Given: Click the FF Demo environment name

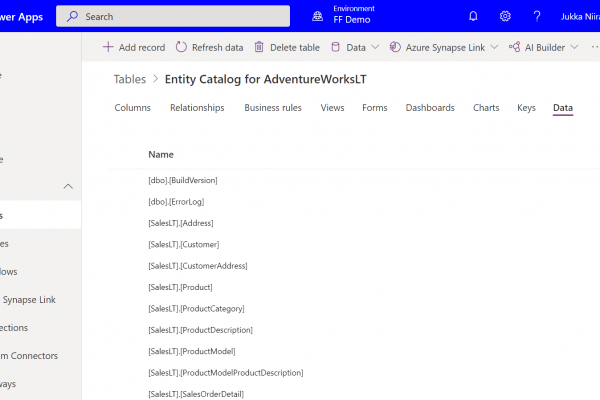Looking at the screenshot, I should point(352,20).
